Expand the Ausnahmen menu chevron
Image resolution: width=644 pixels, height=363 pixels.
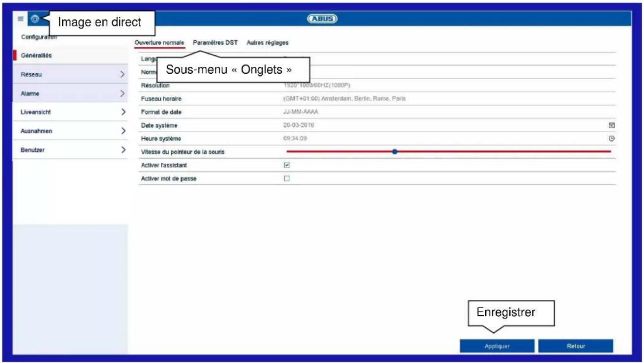tap(123, 131)
